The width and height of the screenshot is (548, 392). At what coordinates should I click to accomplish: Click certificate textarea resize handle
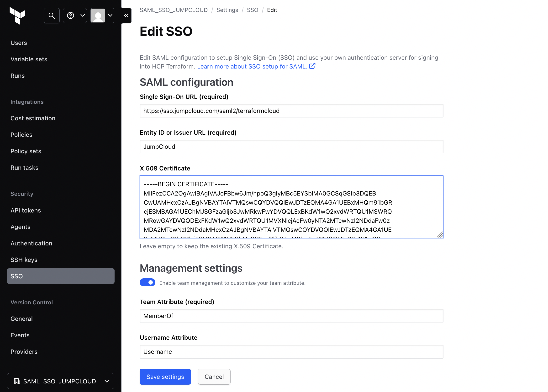click(440, 235)
